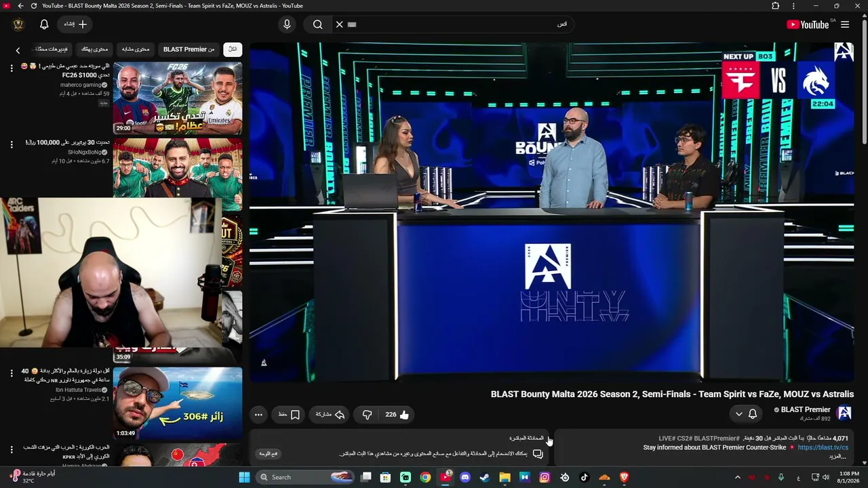Open the chat panel (فتح اللوحة)
The height and width of the screenshot is (488, 868).
[x=269, y=453]
